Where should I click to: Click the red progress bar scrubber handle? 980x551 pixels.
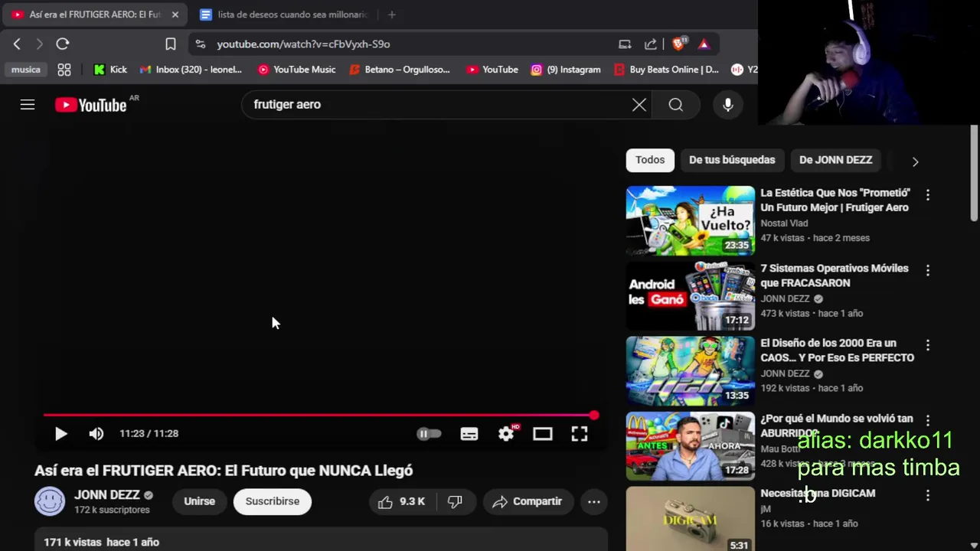[594, 416]
